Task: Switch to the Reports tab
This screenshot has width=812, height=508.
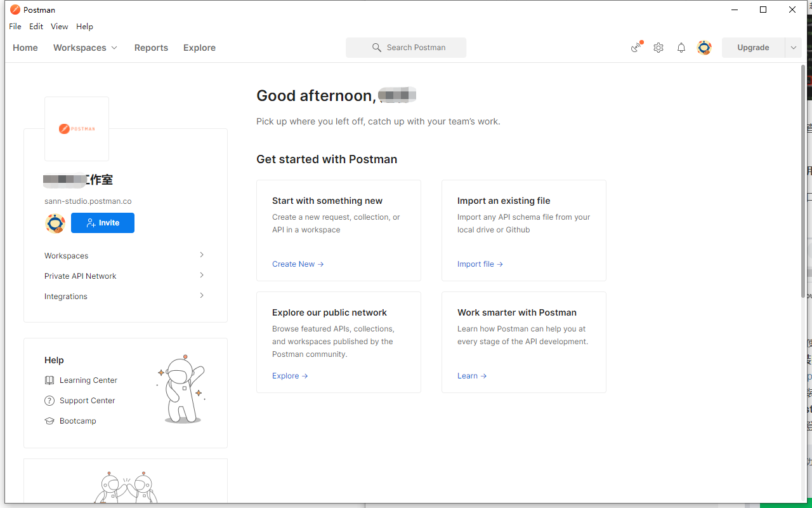Action: point(151,48)
